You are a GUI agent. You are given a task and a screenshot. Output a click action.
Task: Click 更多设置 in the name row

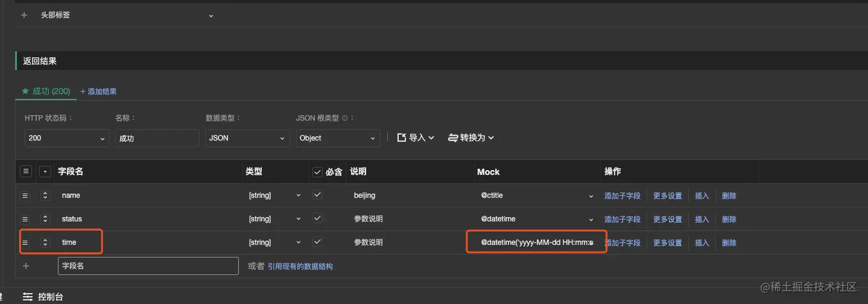(x=668, y=196)
